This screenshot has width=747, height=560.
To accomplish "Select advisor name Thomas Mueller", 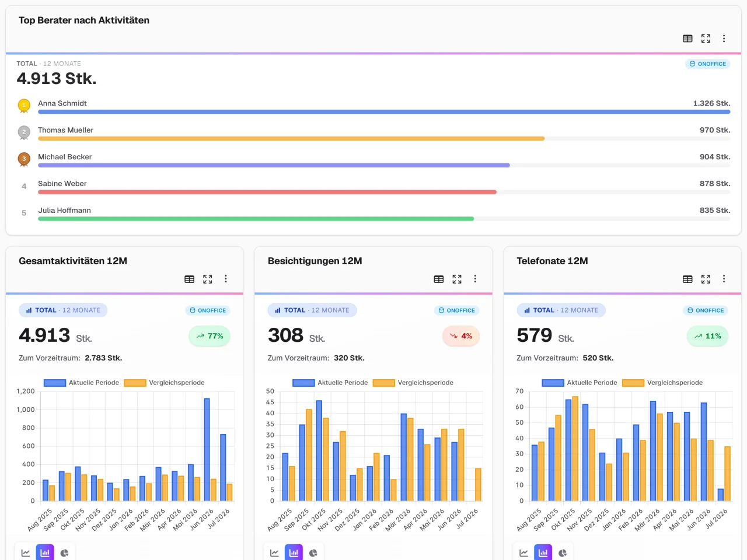I will click(x=65, y=130).
